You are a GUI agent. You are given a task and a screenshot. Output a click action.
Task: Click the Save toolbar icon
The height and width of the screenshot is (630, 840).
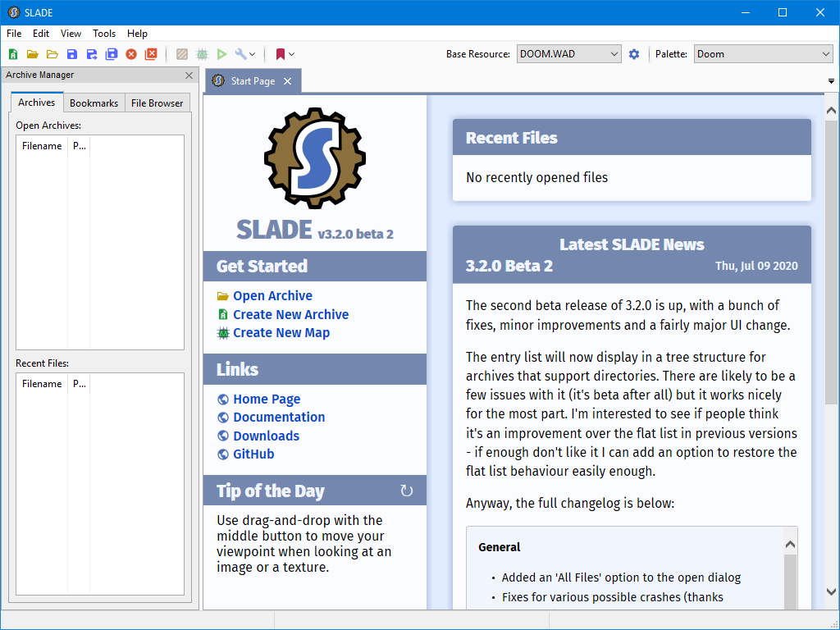point(72,54)
